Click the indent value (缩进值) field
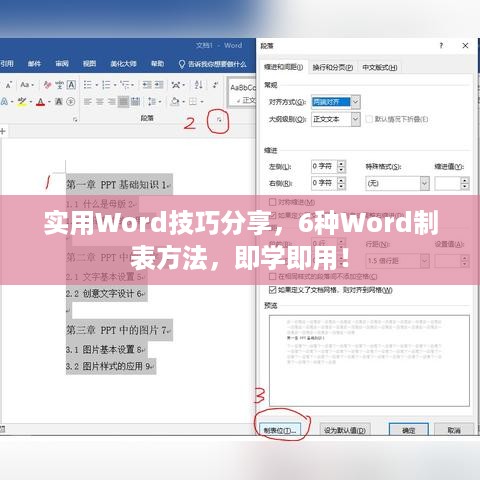 pyautogui.click(x=448, y=183)
